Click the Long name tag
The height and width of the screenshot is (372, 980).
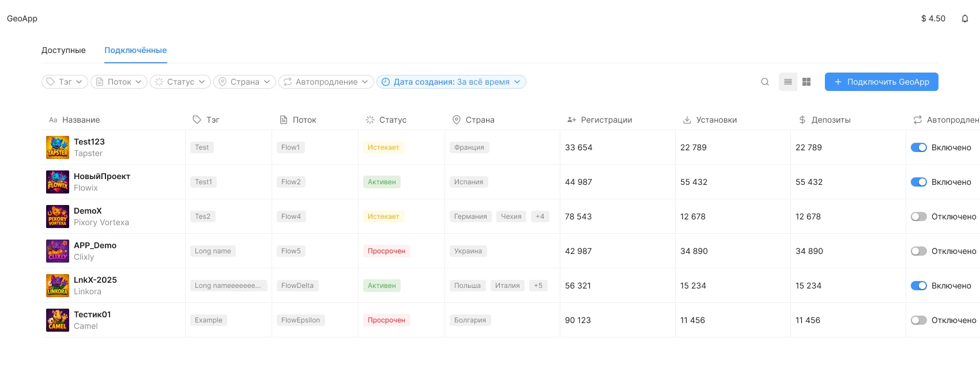213,251
